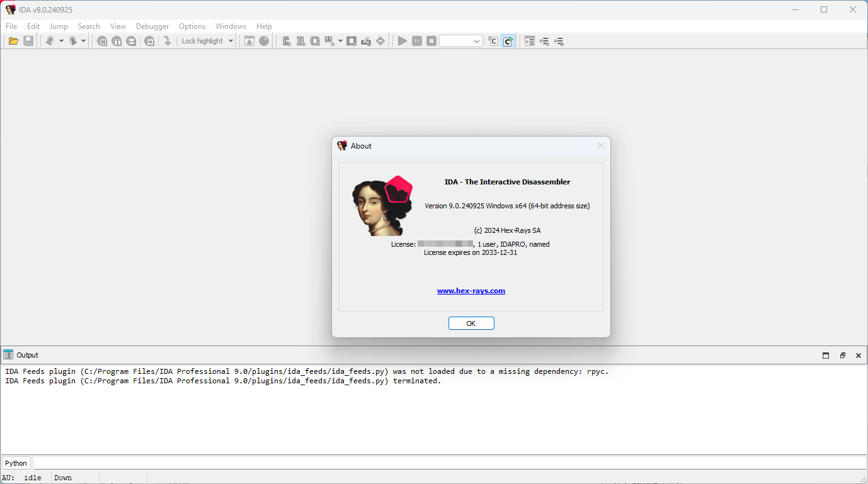
Task: Click OK in the About dialog
Action: click(471, 324)
